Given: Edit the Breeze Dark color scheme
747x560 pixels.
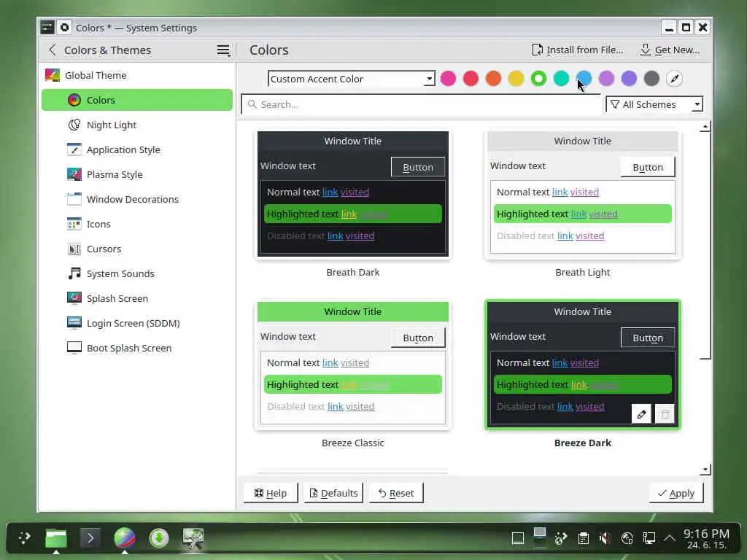Looking at the screenshot, I should click(x=641, y=414).
